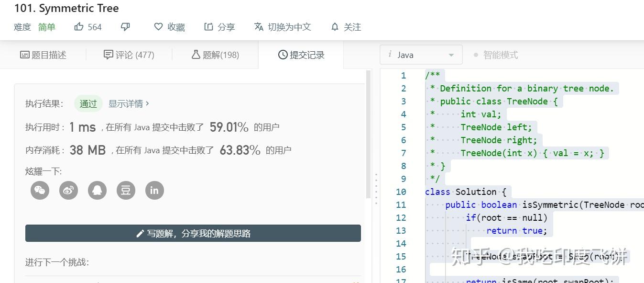Switch to the 题目描述 tab
This screenshot has height=283, width=644.
(43, 55)
